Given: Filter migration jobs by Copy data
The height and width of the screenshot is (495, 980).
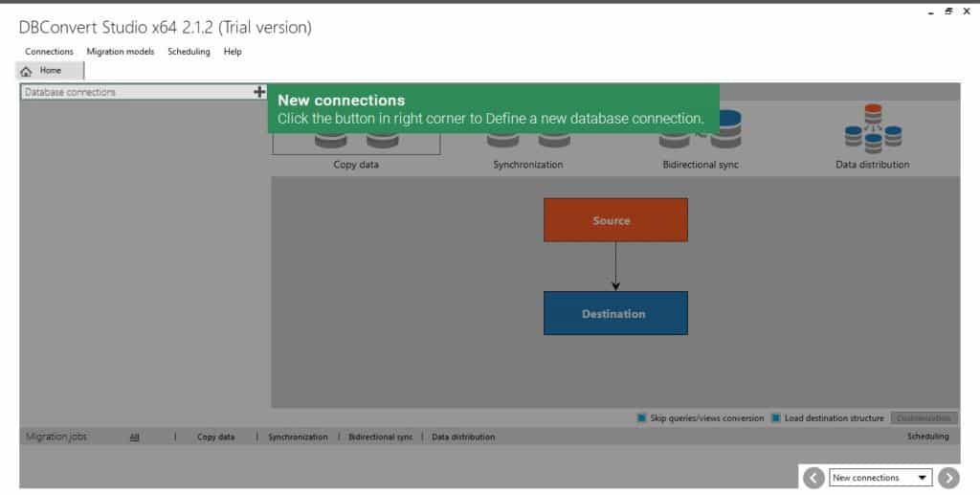Looking at the screenshot, I should (215, 437).
